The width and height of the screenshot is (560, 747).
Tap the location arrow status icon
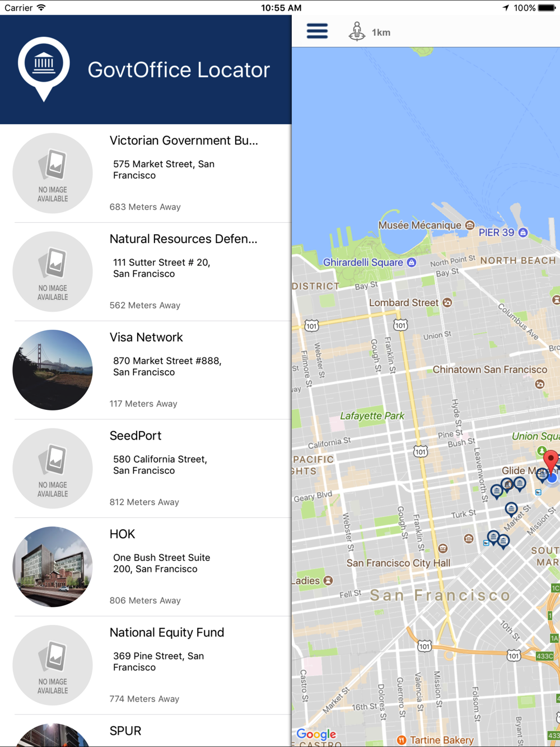pyautogui.click(x=506, y=8)
